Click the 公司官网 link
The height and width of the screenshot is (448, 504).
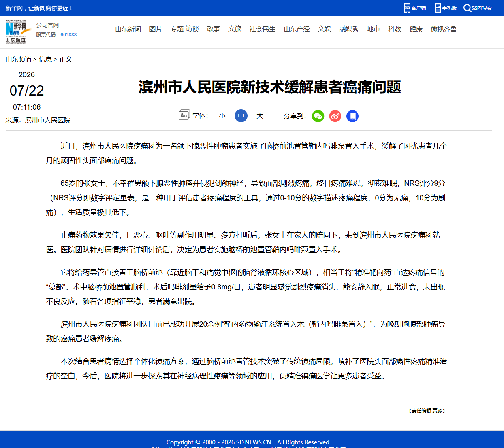tap(47, 25)
